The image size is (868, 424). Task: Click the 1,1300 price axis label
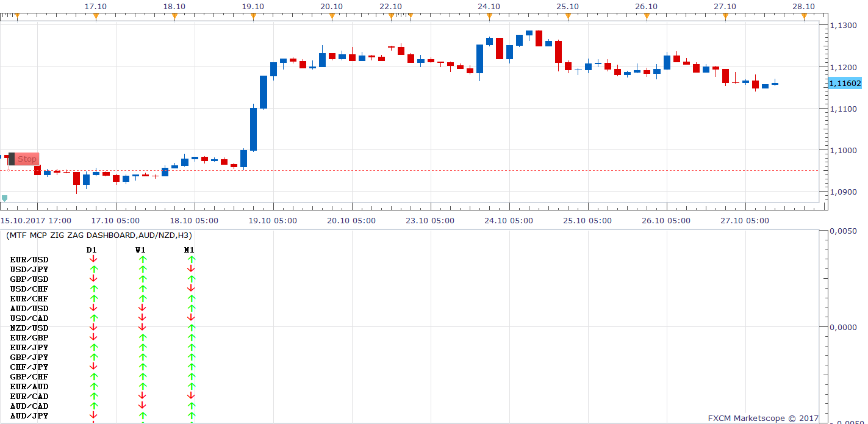[x=844, y=25]
